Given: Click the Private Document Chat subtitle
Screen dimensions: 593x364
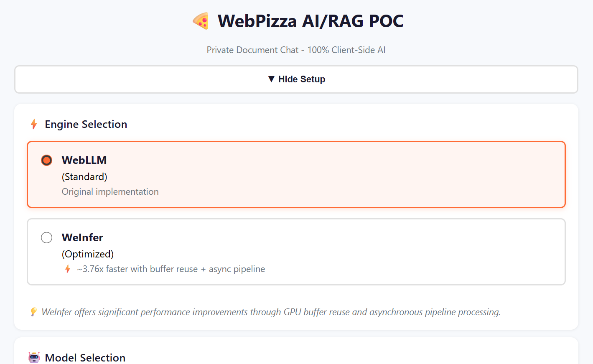Looking at the screenshot, I should coord(295,50).
